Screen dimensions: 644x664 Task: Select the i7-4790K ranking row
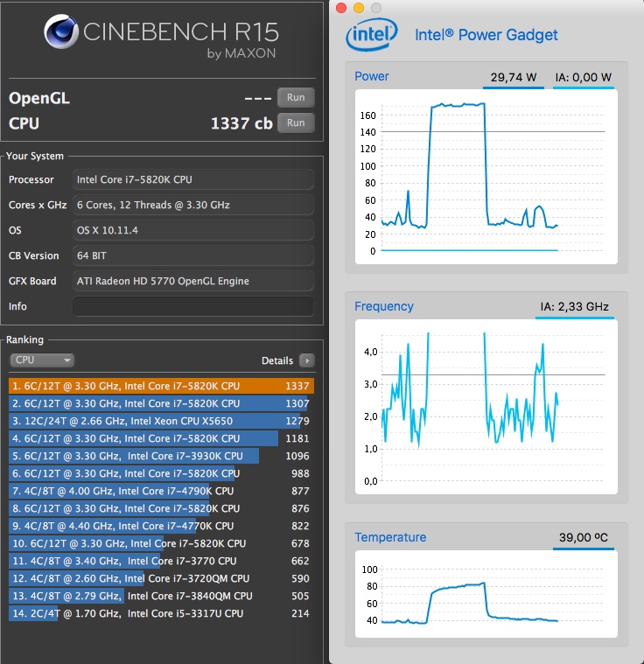[161, 491]
